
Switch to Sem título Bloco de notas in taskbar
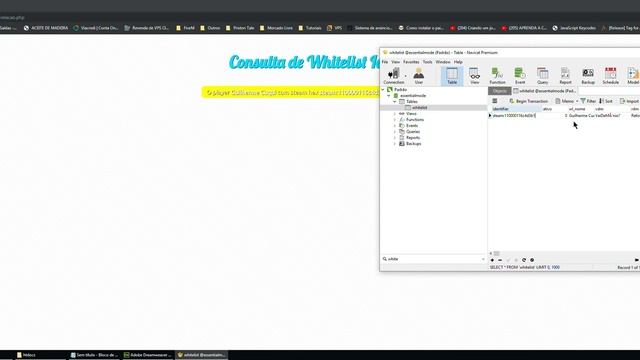[x=95, y=355]
